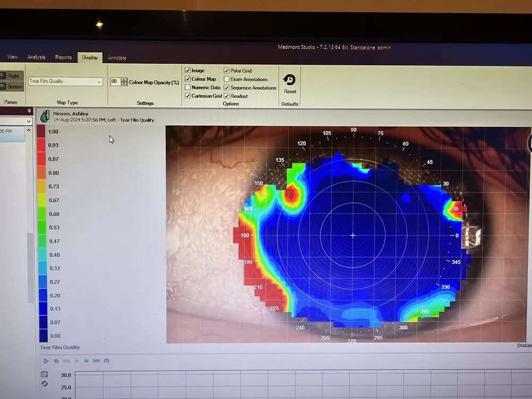Toggle the Polar Grid checkbox

[227, 70]
